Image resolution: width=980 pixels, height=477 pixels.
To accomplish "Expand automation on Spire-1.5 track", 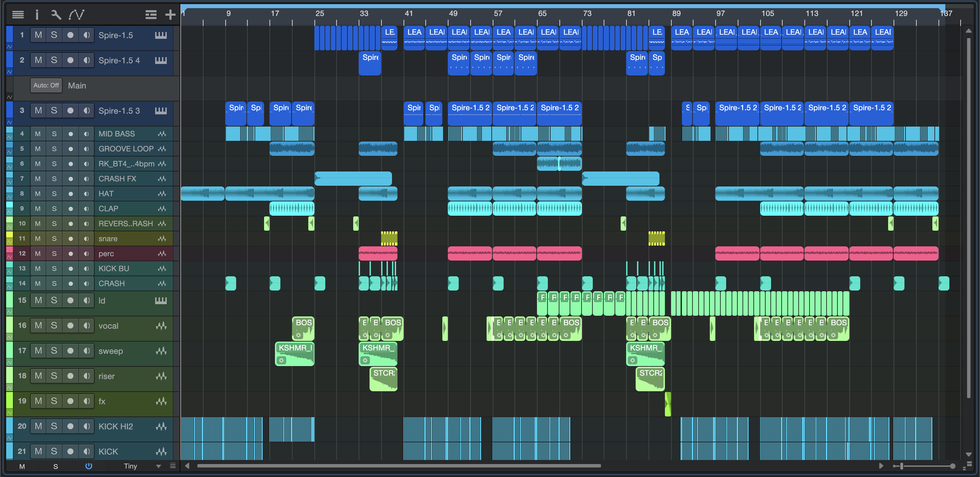I will click(x=10, y=47).
